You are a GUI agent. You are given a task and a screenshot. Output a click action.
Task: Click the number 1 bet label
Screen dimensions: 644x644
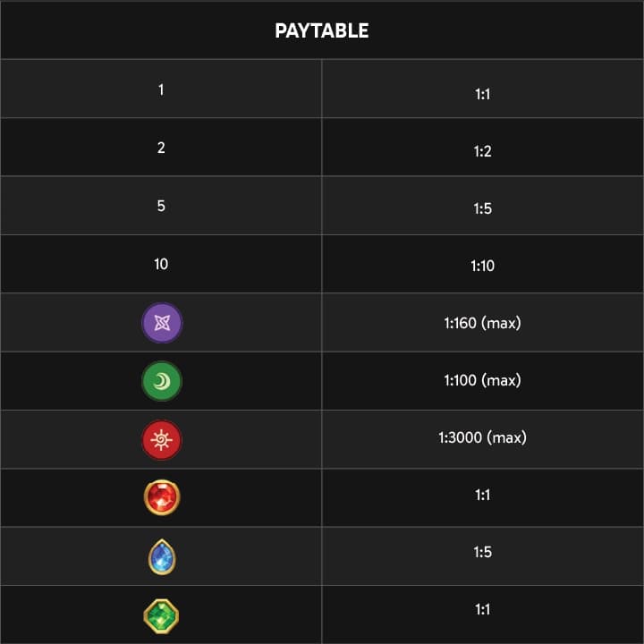point(161,89)
